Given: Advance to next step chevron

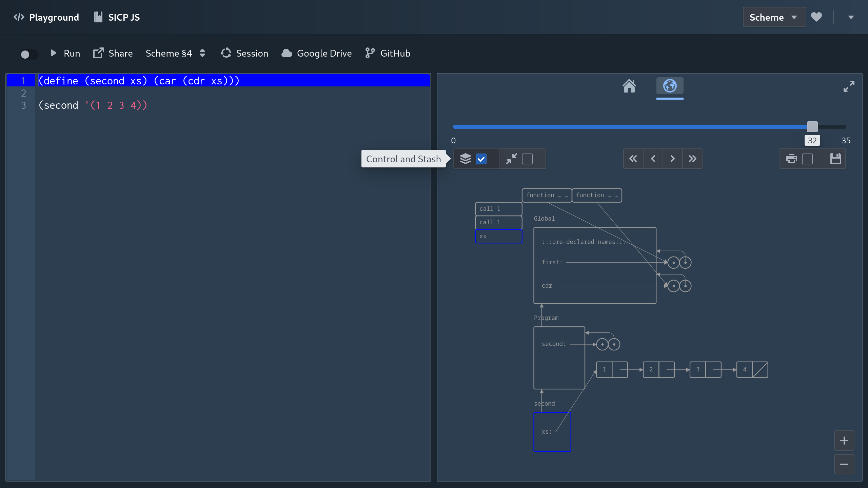Looking at the screenshot, I should point(673,159).
